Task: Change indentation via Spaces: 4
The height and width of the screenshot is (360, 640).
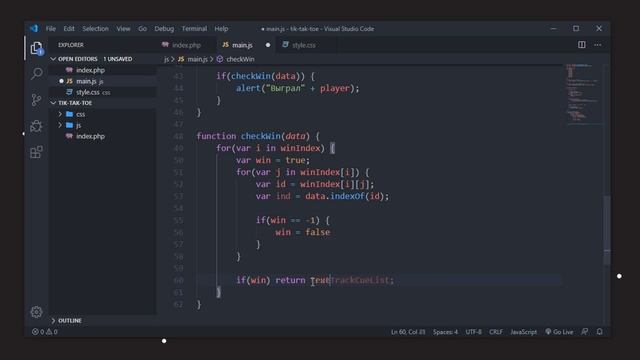Action: pos(445,332)
